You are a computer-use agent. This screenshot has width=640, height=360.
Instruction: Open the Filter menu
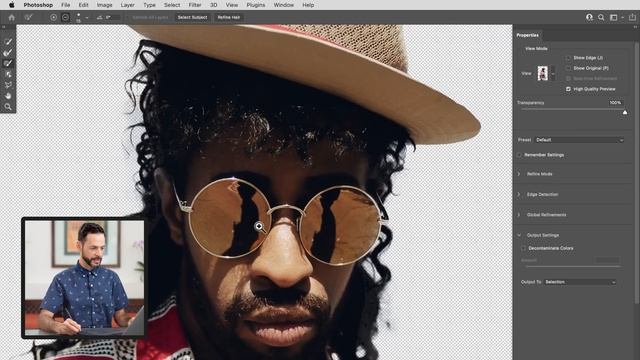click(195, 5)
